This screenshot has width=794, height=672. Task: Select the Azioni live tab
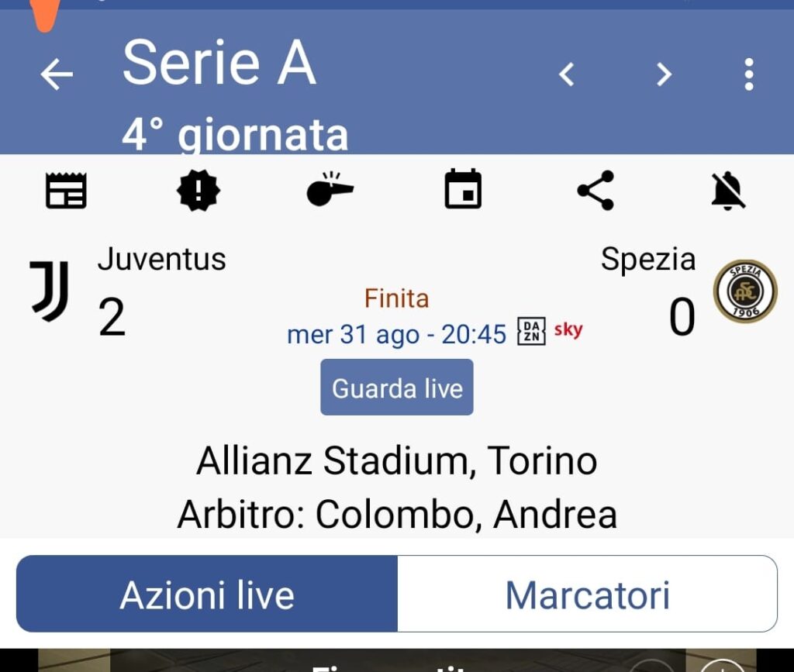(x=207, y=594)
